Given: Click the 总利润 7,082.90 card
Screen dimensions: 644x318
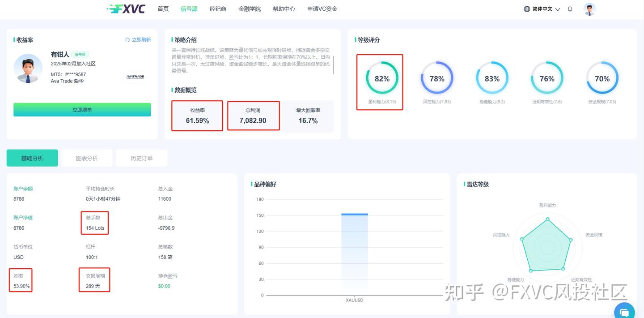Looking at the screenshot, I should coord(253,116).
